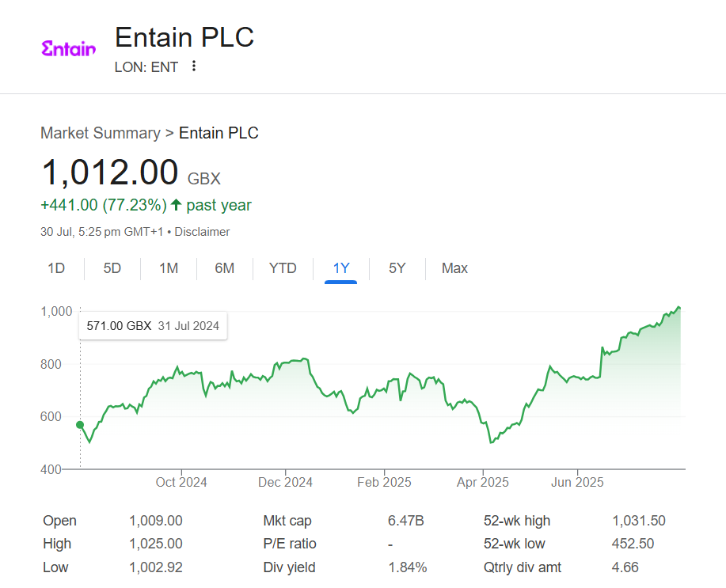Select the 6M chart range
The height and width of the screenshot is (588, 726).
(225, 268)
